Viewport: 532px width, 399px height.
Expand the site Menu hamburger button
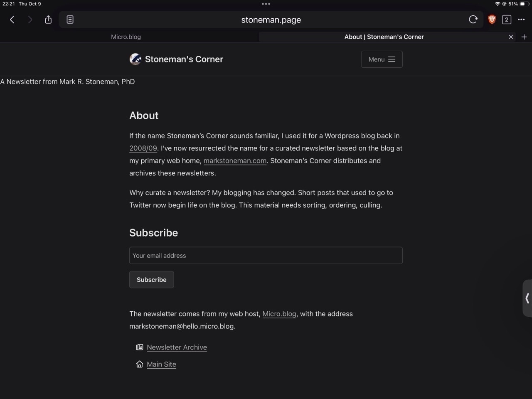[382, 59]
